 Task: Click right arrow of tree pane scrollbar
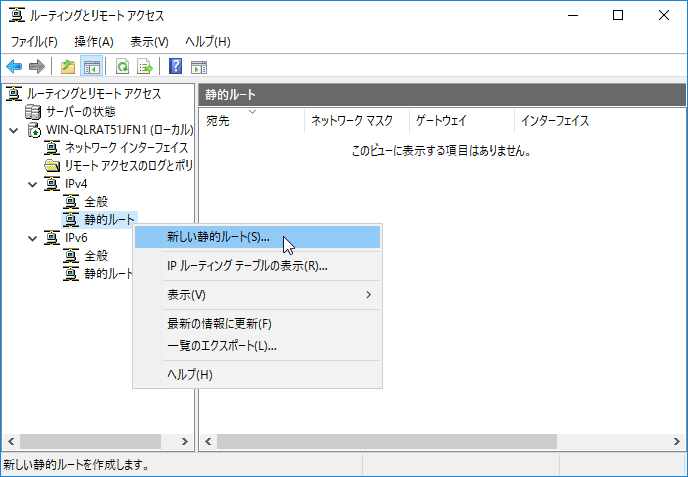(x=185, y=441)
